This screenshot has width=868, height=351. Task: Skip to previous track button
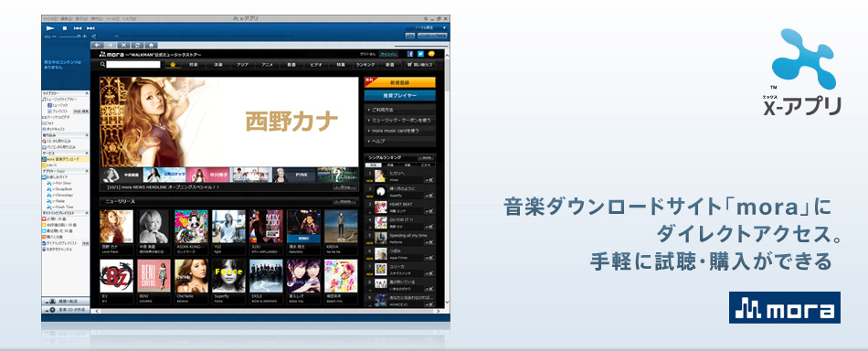[78, 27]
